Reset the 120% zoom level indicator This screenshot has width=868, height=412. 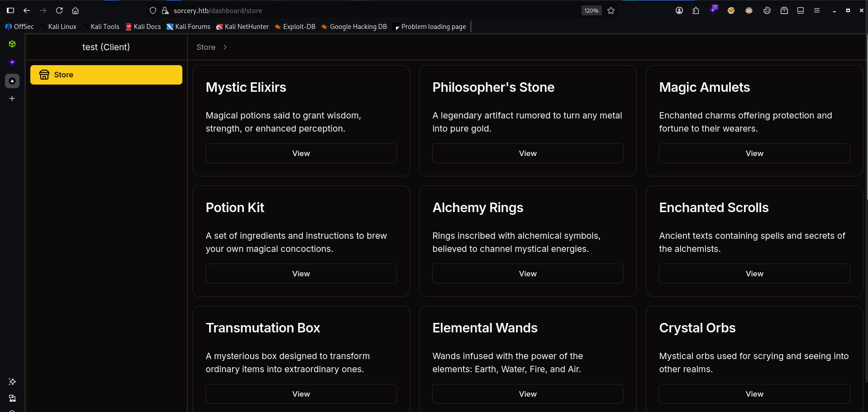point(591,10)
